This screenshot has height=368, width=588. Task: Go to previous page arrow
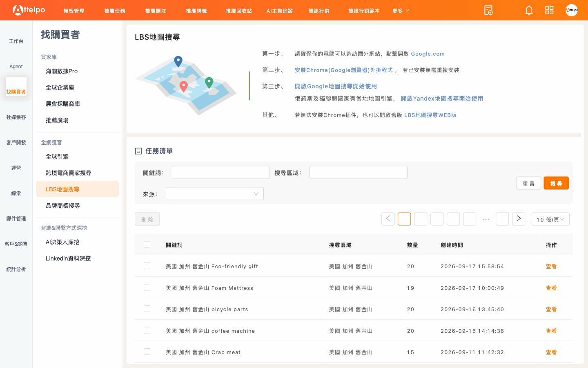point(388,219)
